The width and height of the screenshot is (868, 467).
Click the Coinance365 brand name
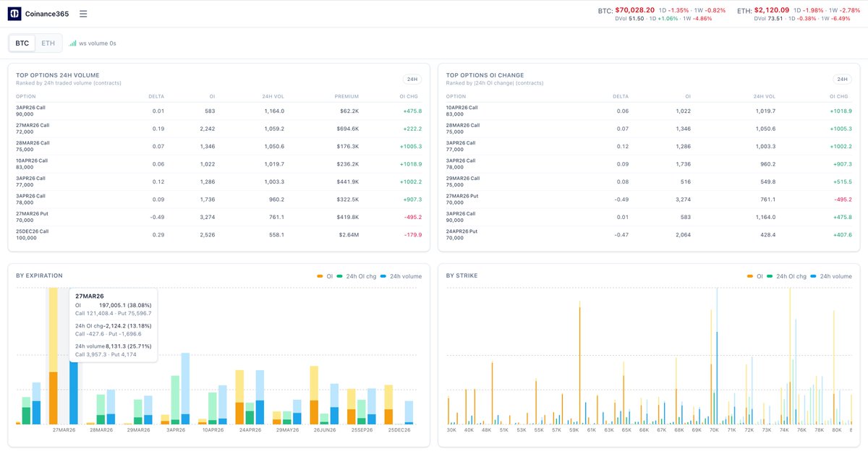tap(47, 14)
